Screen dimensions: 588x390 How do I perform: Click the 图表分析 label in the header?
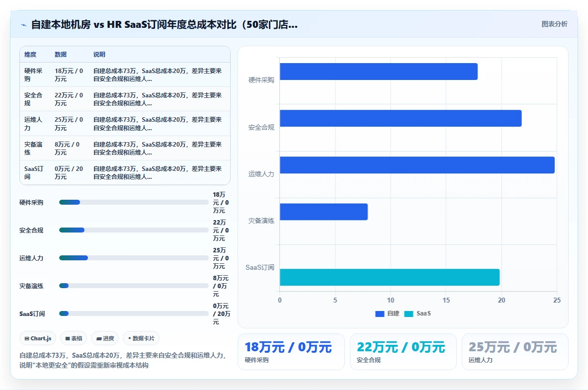(x=554, y=24)
